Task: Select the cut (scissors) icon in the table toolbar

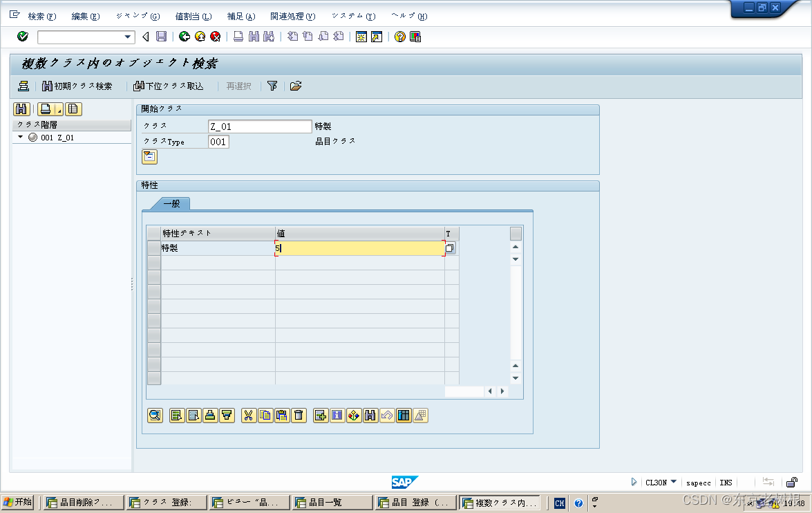Action: click(248, 416)
